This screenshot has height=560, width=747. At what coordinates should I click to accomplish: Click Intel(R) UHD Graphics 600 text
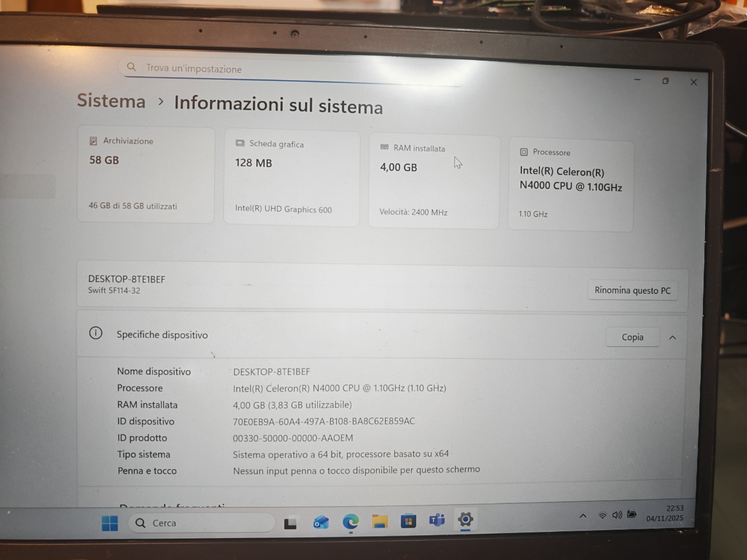(x=283, y=209)
